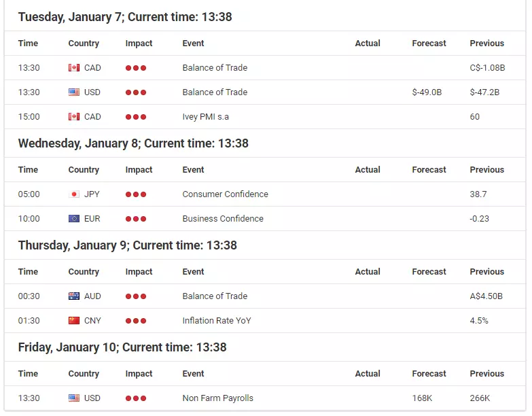
Task: Click the impact dots for Non Farm Payrolls
Action: [x=136, y=398]
